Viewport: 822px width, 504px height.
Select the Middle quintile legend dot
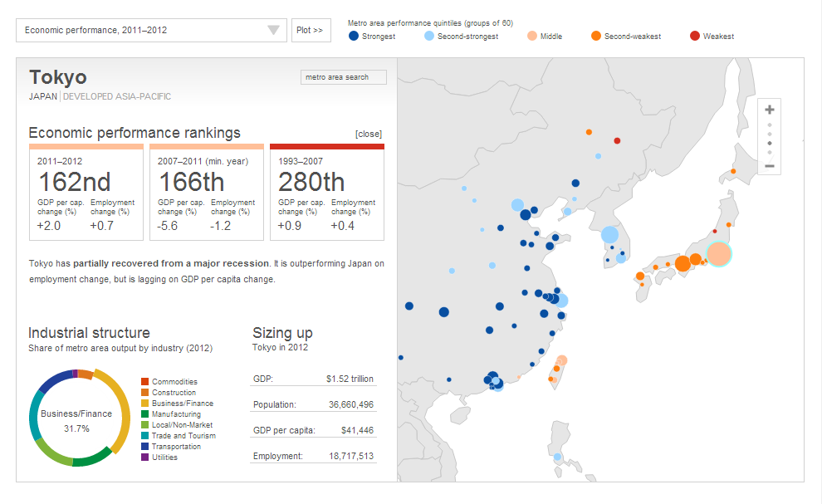tap(531, 36)
